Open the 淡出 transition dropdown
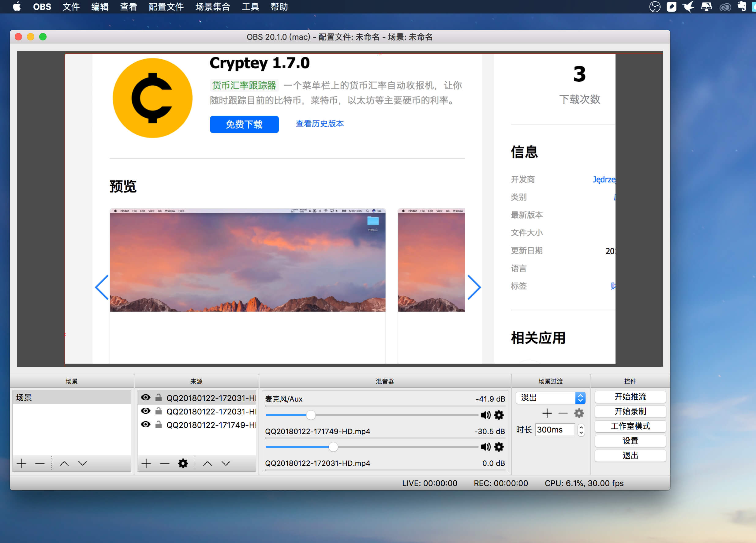The width and height of the screenshot is (756, 543). (x=550, y=398)
